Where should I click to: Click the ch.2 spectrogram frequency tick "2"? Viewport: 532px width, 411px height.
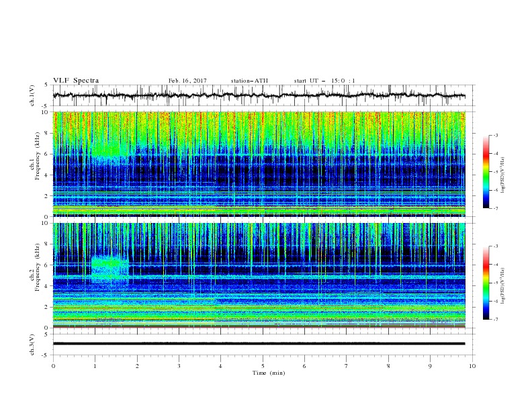[x=47, y=307]
